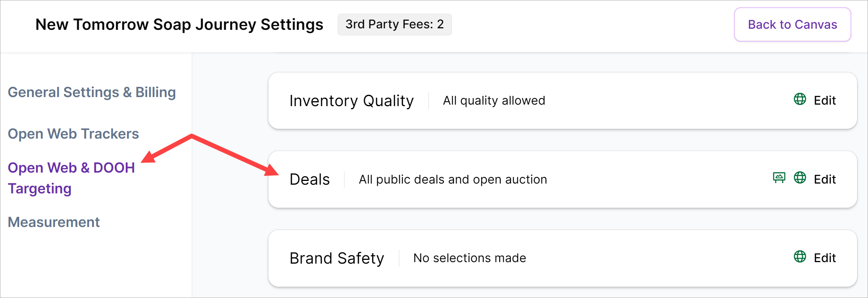
Task: Click the Deals card title
Action: click(x=310, y=179)
